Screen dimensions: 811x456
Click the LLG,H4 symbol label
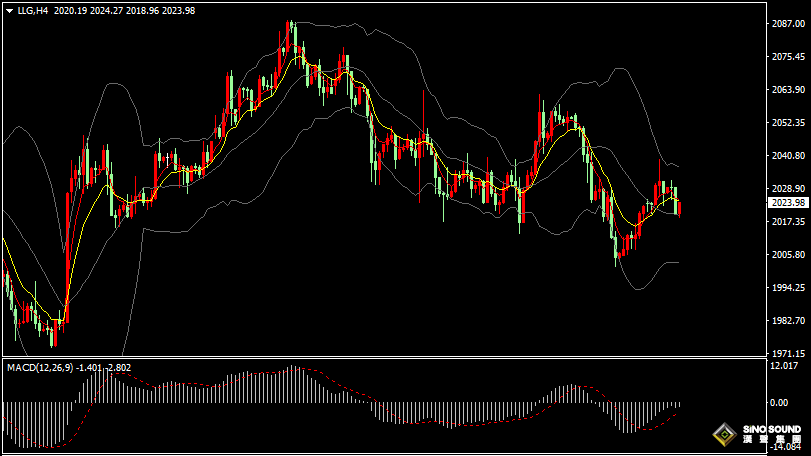(x=32, y=10)
